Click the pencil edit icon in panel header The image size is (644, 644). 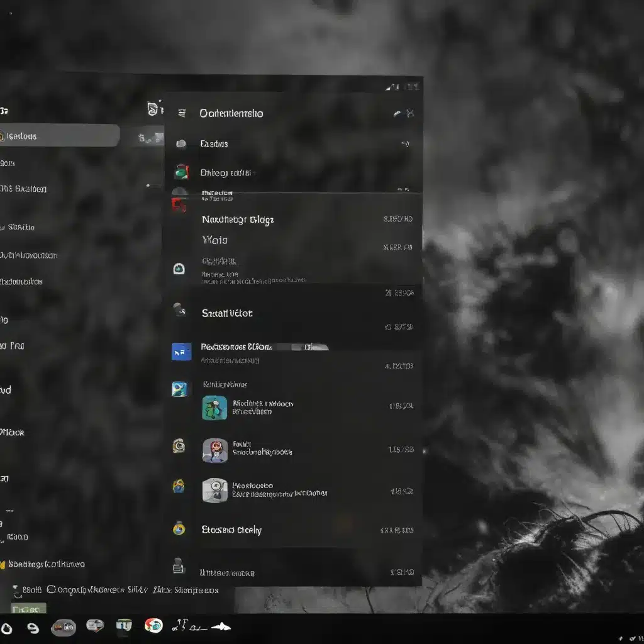coord(397,113)
